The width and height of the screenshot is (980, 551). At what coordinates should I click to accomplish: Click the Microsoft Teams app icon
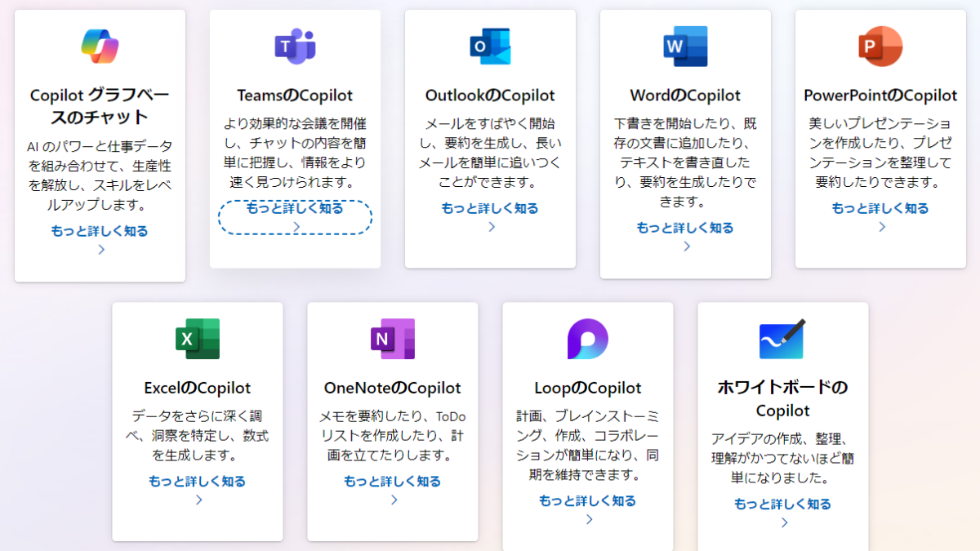tap(295, 46)
